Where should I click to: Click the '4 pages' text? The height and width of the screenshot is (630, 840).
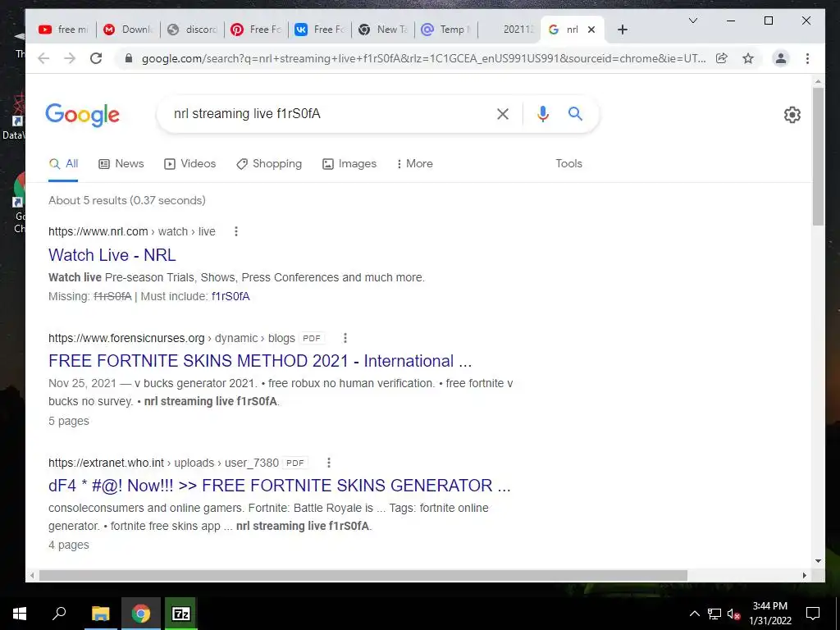point(69,545)
